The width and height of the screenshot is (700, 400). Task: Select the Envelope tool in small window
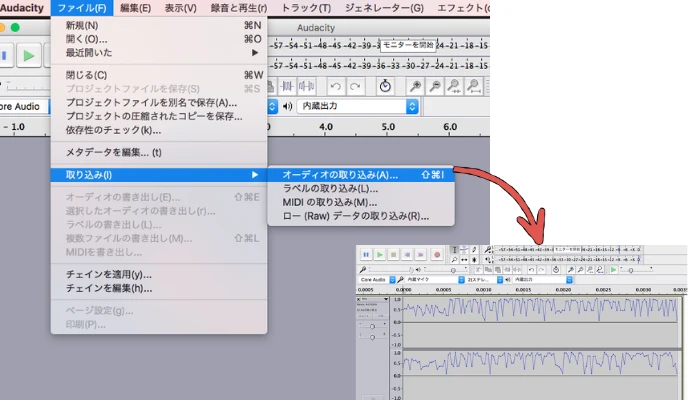pyautogui.click(x=464, y=250)
